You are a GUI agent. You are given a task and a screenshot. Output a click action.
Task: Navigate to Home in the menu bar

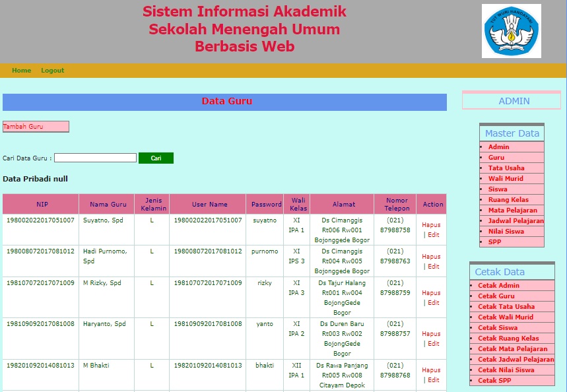pos(21,70)
